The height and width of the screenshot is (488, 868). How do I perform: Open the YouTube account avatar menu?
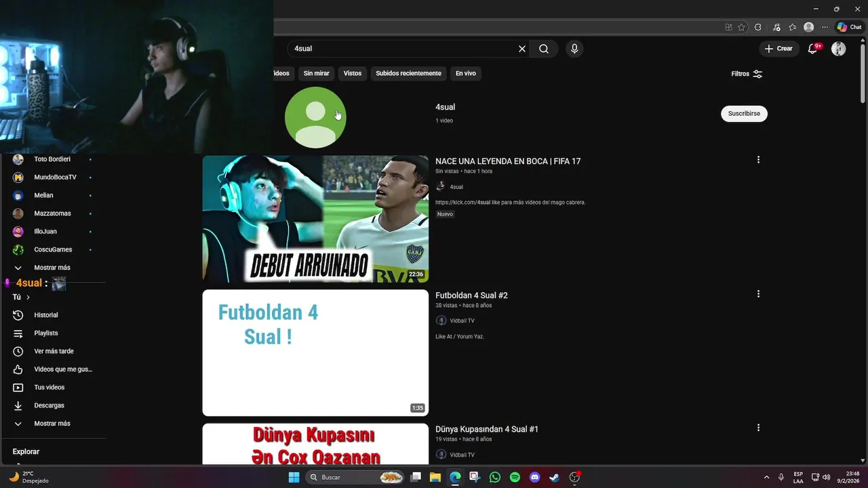point(839,49)
